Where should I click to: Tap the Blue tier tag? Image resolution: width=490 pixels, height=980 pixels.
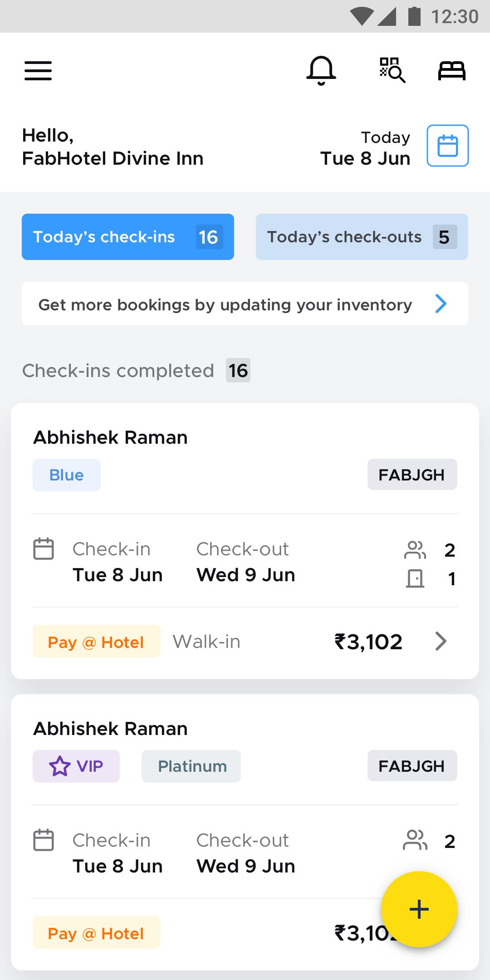[67, 475]
